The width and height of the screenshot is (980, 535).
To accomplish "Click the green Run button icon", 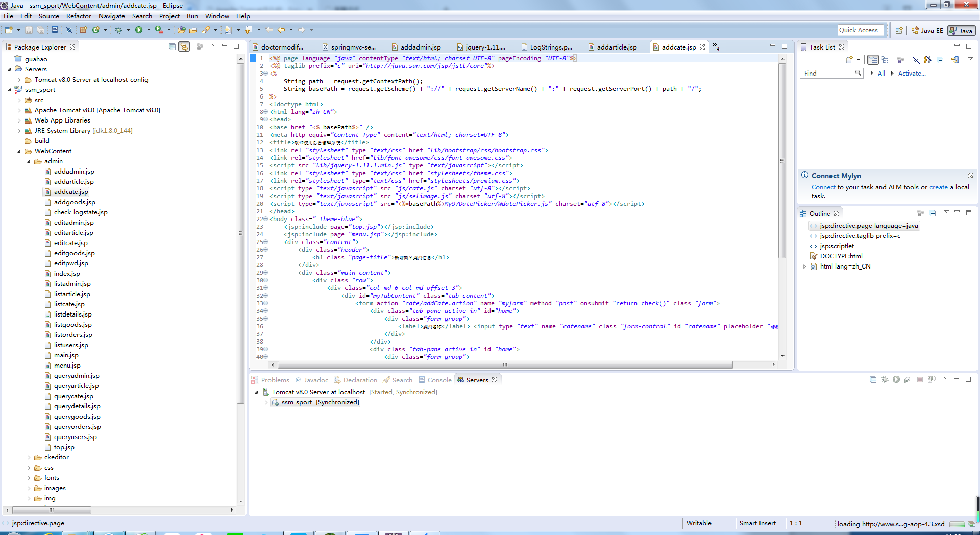I will click(x=138, y=30).
